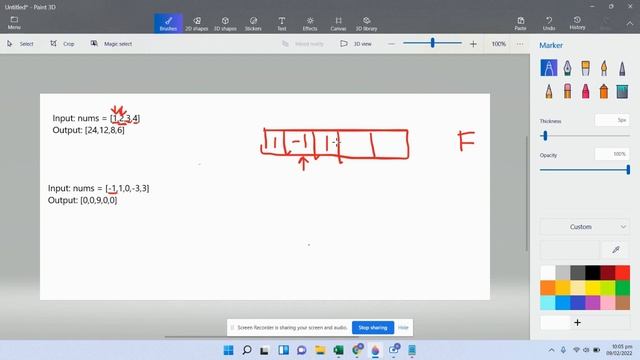The height and width of the screenshot is (360, 640).
Task: Choose the green color swatch
Action: 622,287
